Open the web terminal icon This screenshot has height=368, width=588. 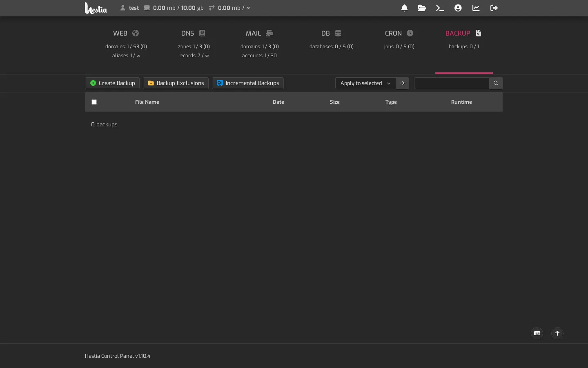[x=440, y=8]
